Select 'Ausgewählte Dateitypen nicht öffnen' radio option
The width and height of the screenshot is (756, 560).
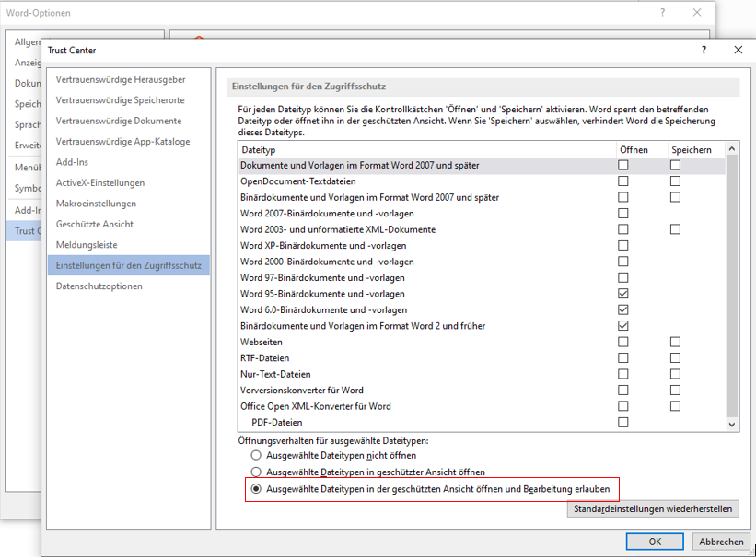tap(256, 455)
